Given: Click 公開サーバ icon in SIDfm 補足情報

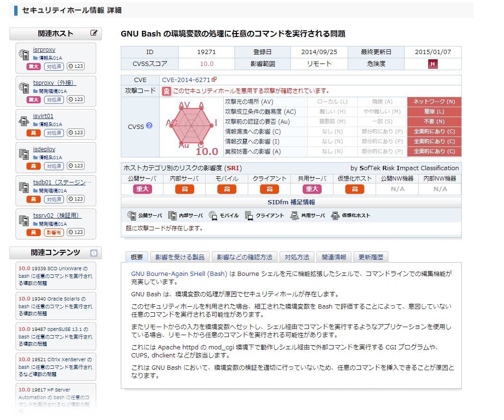Looking at the screenshot, I should point(132,216).
